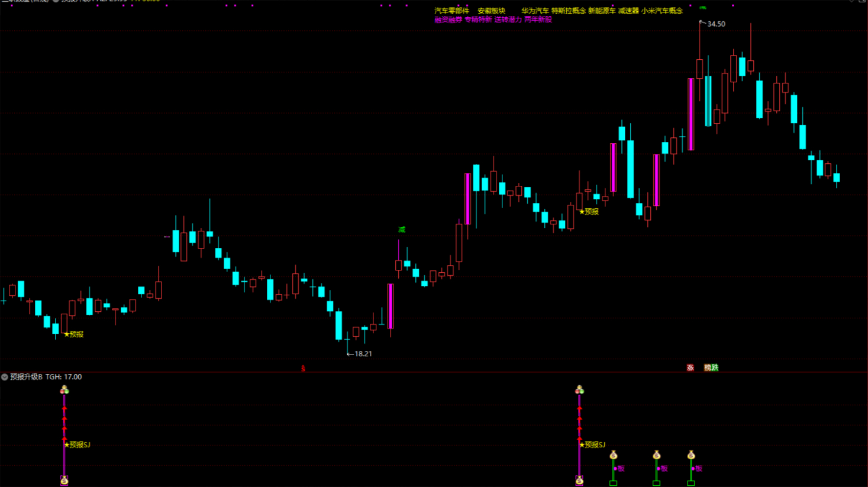The width and height of the screenshot is (868, 487).
Task: Select the TGH: 17.00 value label
Action: tap(64, 377)
